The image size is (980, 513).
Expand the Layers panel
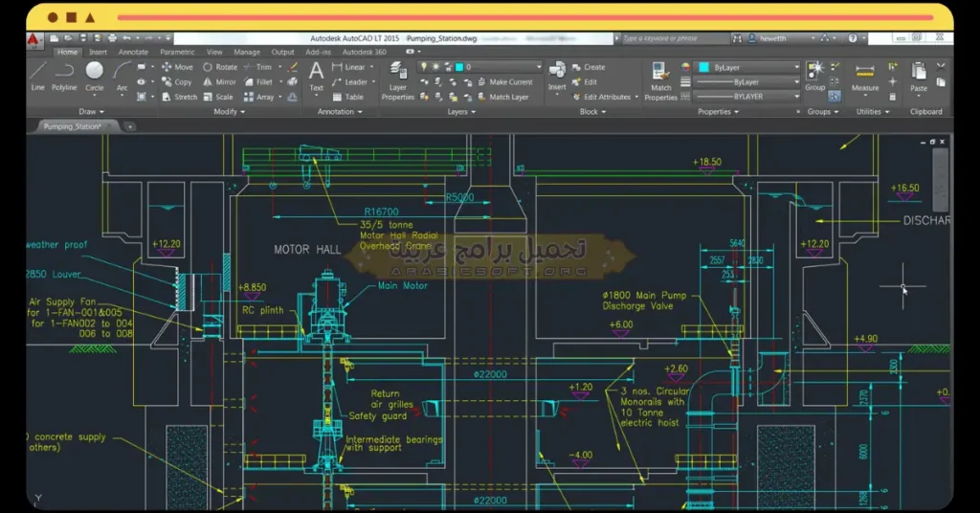pyautogui.click(x=461, y=111)
